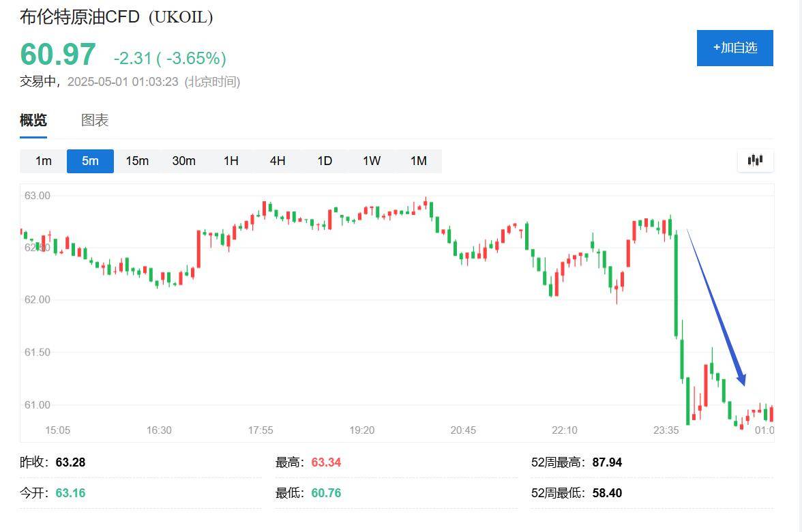Change interval to 4H
This screenshot has height=532, width=802.
pyautogui.click(x=278, y=161)
